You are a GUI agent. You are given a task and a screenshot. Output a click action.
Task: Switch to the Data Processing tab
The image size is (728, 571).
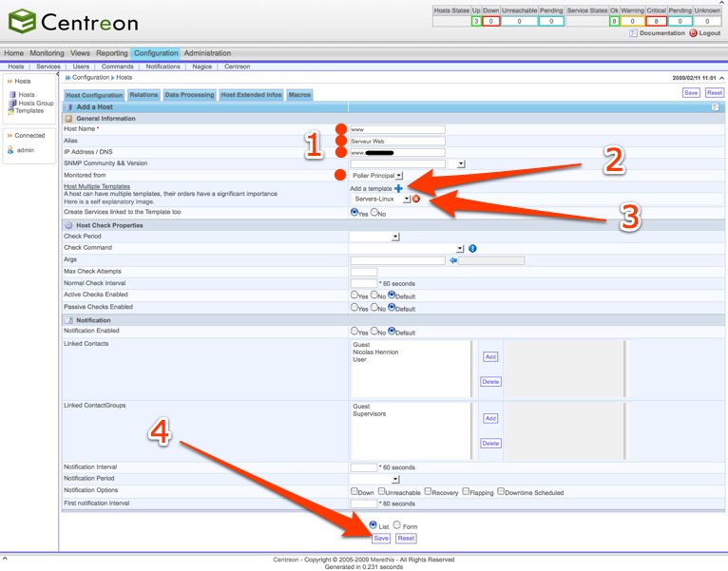(189, 95)
